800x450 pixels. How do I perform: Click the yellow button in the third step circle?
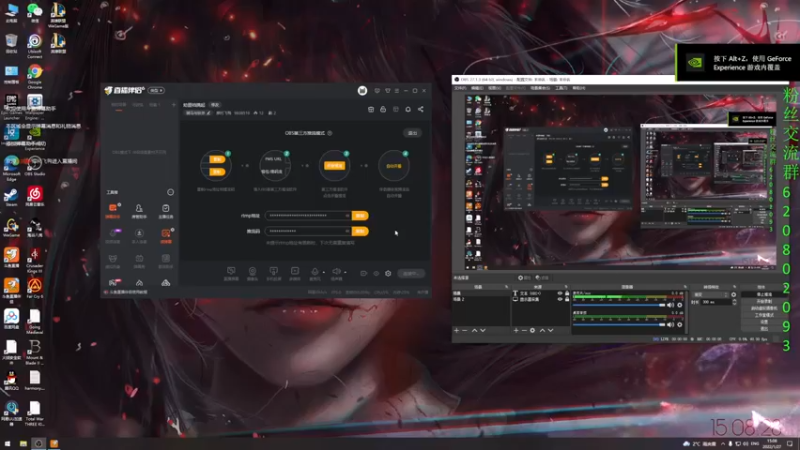pyautogui.click(x=335, y=166)
